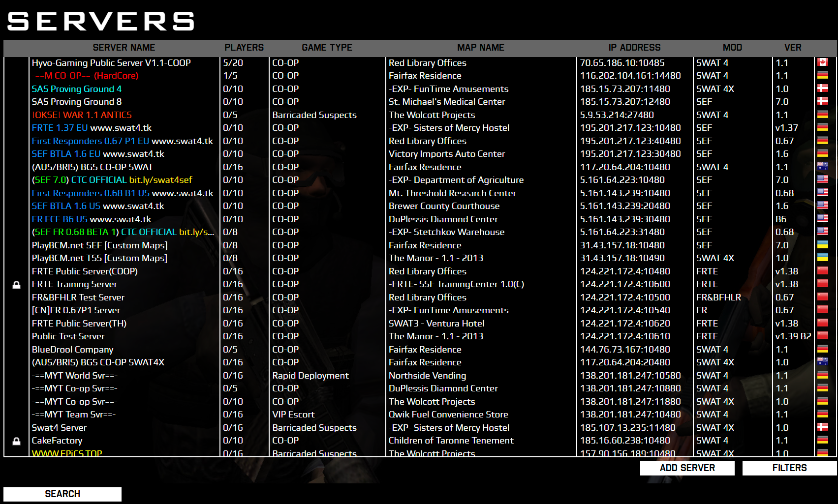Click the Chinese flag on FRTE Public Server(COOP) row
This screenshot has width=838, height=504.
pos(822,271)
